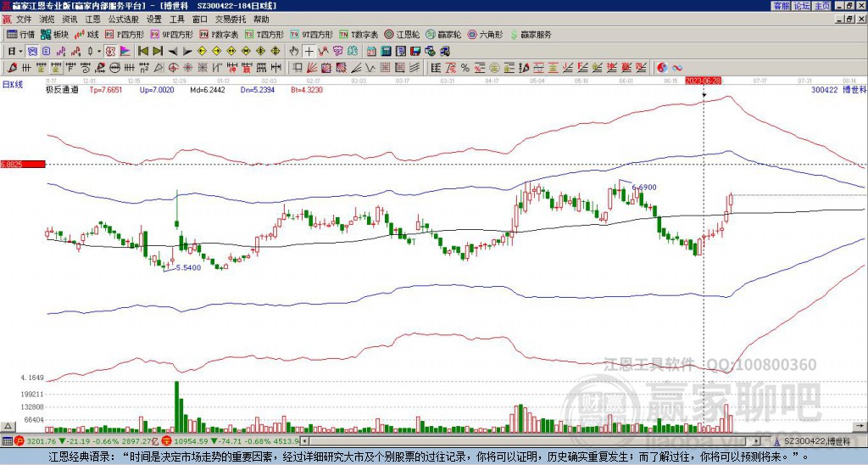Open the calculator icon
This screenshot has height=465, width=868.
tap(386, 52)
